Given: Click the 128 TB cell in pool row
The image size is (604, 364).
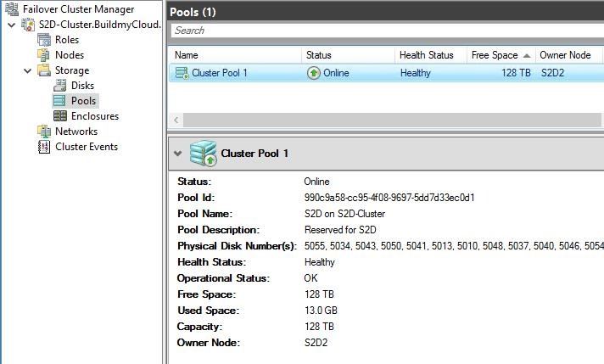Looking at the screenshot, I should tap(516, 73).
